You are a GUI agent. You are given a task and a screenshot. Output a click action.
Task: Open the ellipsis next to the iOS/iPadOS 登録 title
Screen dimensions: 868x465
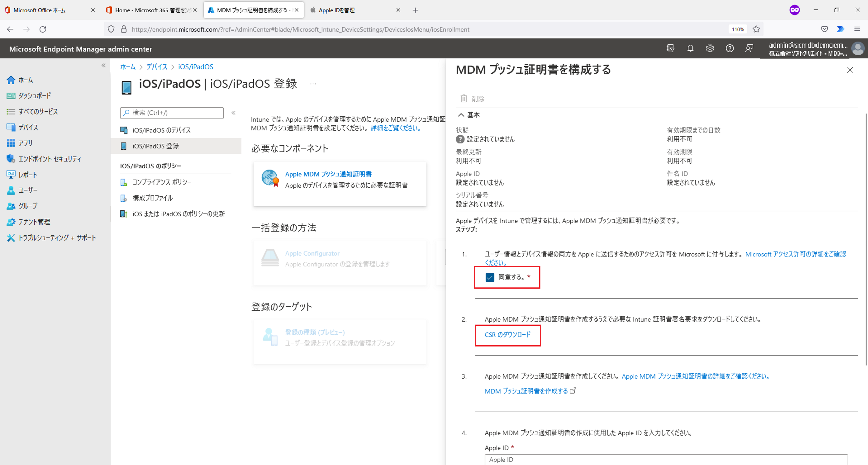tap(313, 84)
